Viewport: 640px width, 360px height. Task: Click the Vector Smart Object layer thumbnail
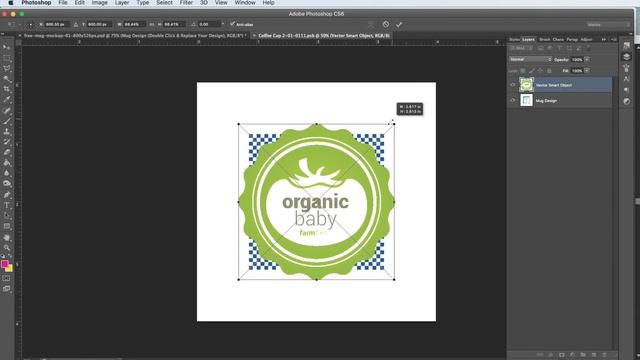click(526, 85)
